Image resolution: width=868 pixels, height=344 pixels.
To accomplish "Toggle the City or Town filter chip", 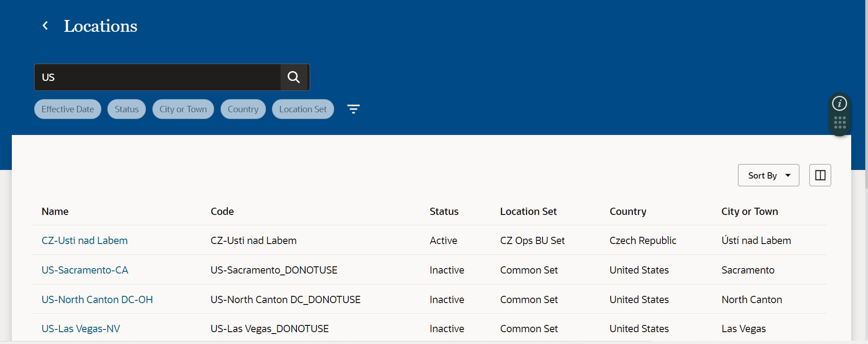I will click(x=183, y=109).
